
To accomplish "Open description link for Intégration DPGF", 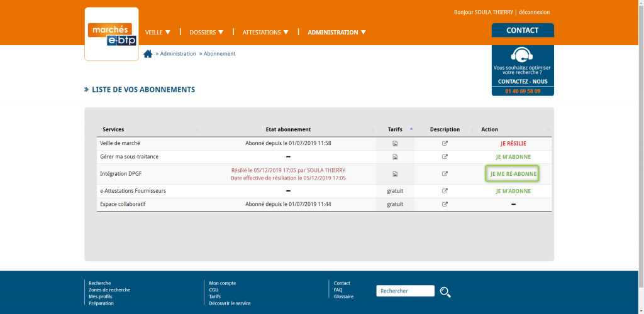I will (x=445, y=174).
